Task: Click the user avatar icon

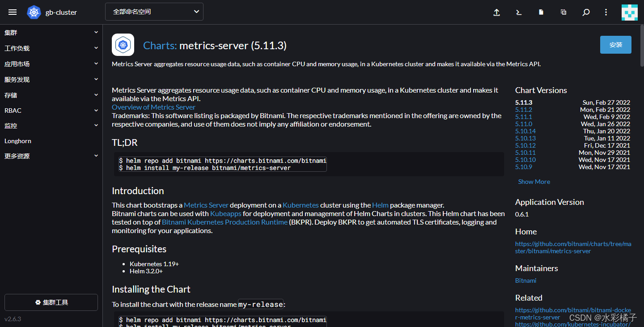Action: [630, 13]
